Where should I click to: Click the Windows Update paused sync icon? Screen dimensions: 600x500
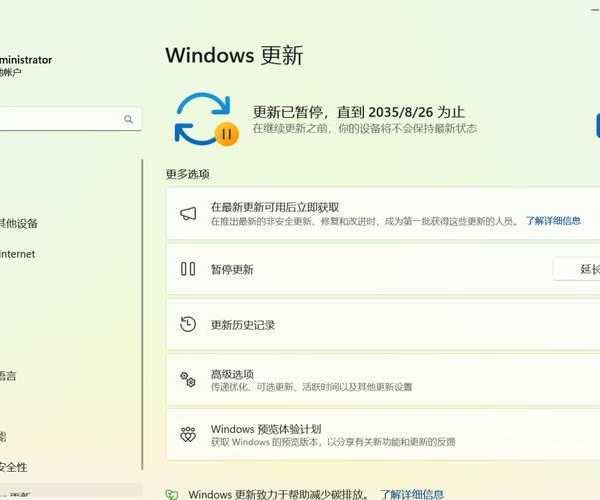207,120
